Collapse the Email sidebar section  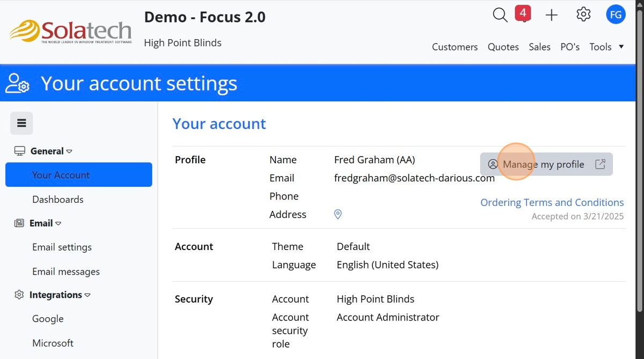tap(46, 223)
